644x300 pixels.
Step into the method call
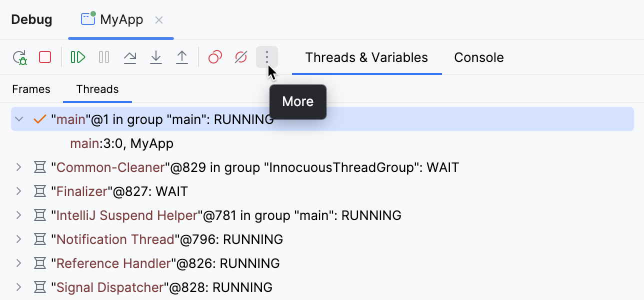tap(156, 57)
